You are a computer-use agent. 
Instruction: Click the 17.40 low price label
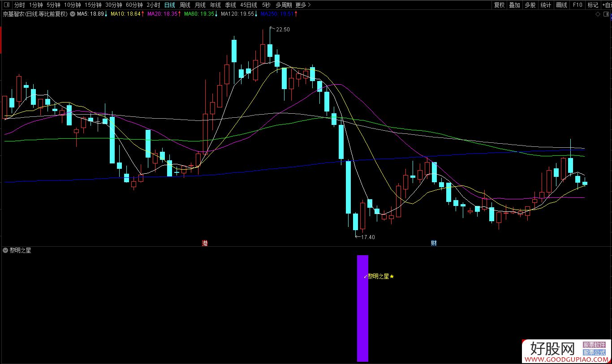pos(368,237)
